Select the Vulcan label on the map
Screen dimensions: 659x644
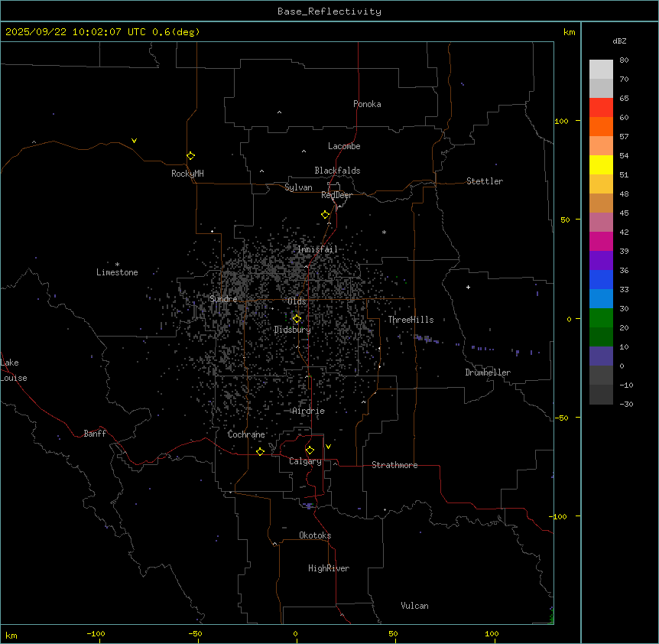point(414,606)
